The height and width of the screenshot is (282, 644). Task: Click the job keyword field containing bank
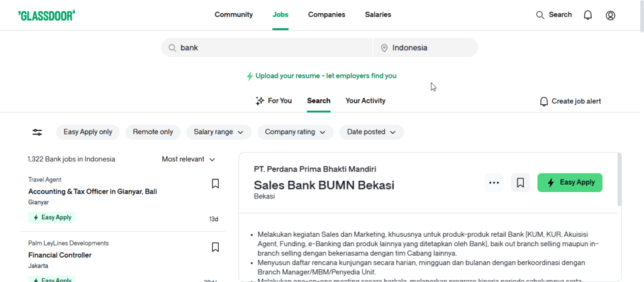tap(267, 48)
